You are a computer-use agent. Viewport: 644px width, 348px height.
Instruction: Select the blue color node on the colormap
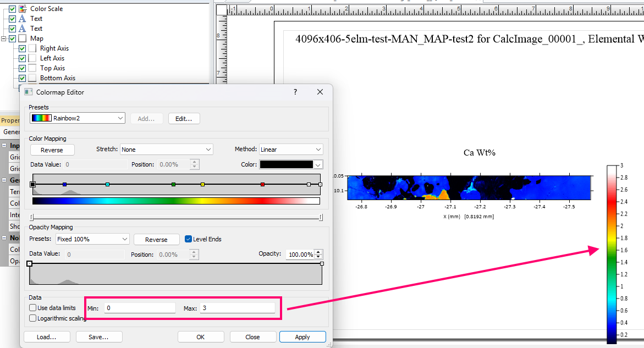65,185
